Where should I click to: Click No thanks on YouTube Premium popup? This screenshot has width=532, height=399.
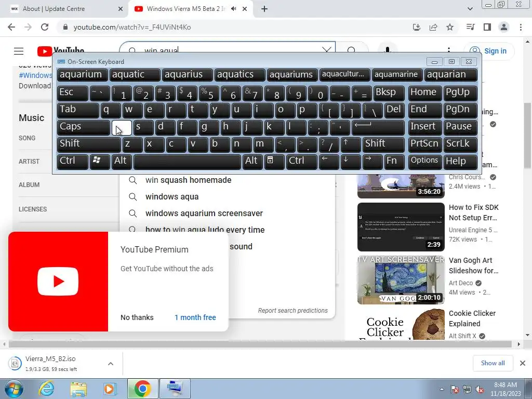[x=137, y=317]
